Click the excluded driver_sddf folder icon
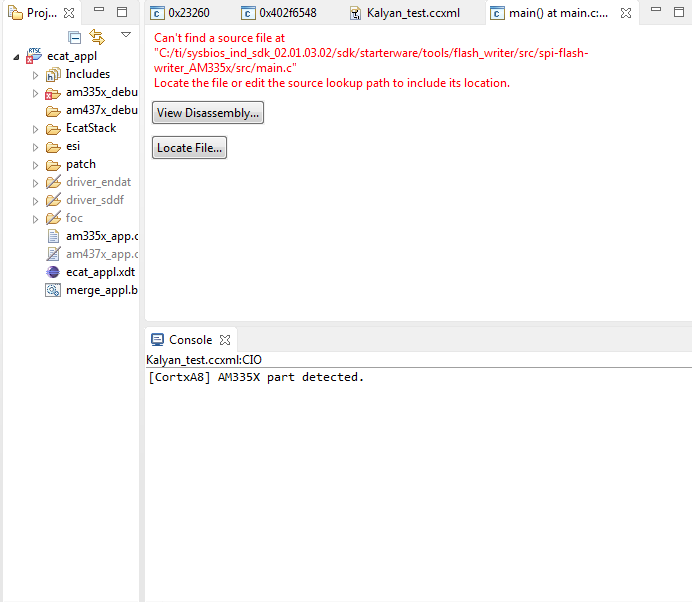The height and width of the screenshot is (602, 692). coord(53,200)
